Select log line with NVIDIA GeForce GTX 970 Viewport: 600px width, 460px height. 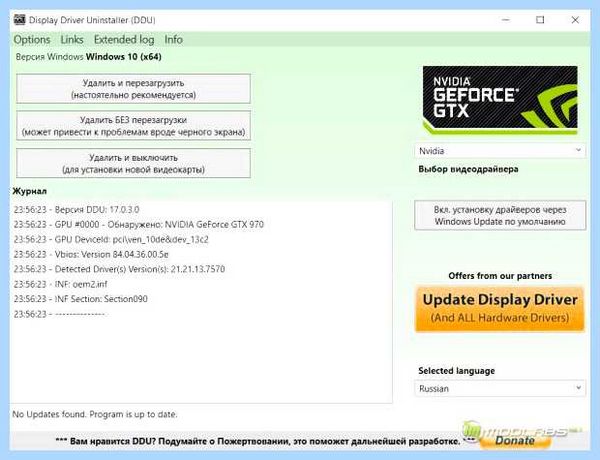pos(139,224)
